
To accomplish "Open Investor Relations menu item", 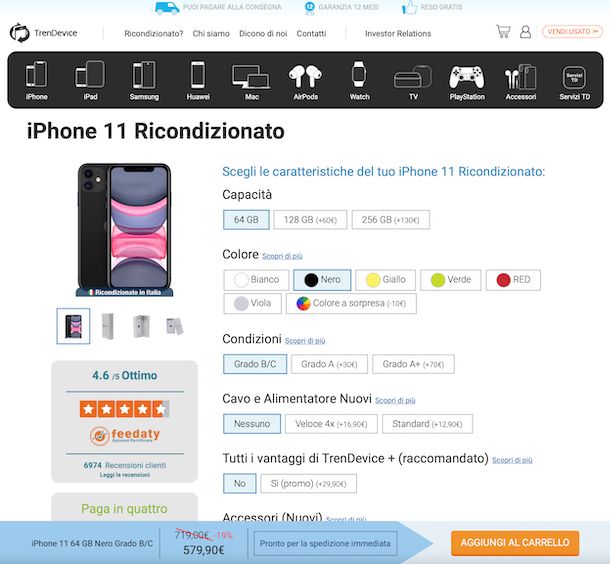I will click(398, 33).
